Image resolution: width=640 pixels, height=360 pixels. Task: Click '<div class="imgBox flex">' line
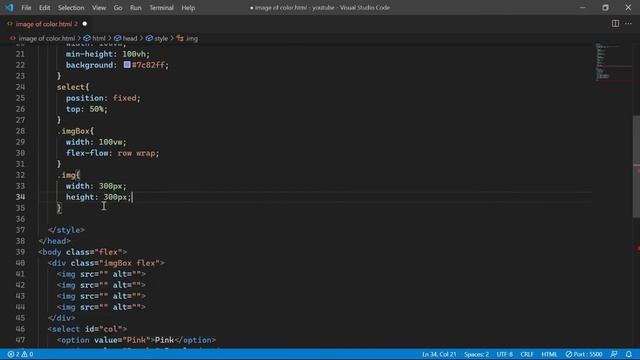[106, 263]
